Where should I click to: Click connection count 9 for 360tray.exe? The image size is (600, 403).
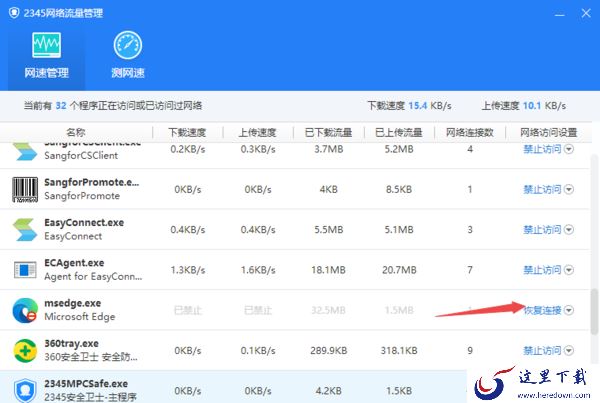point(470,350)
